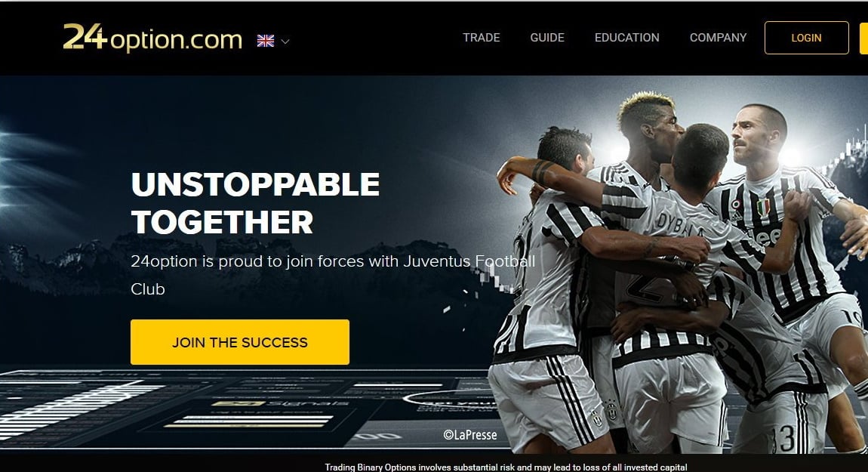Click the yellow button beside LOGIN
The image size is (868, 472).
(863, 38)
